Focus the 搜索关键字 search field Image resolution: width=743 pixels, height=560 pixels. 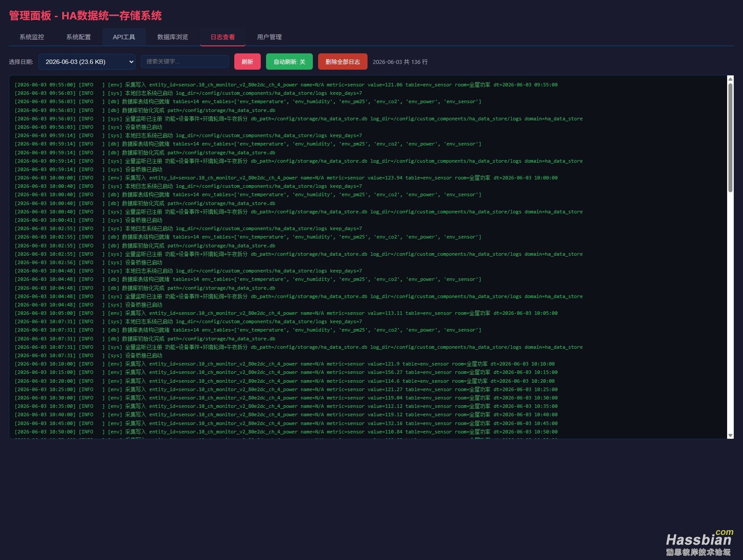[185, 62]
